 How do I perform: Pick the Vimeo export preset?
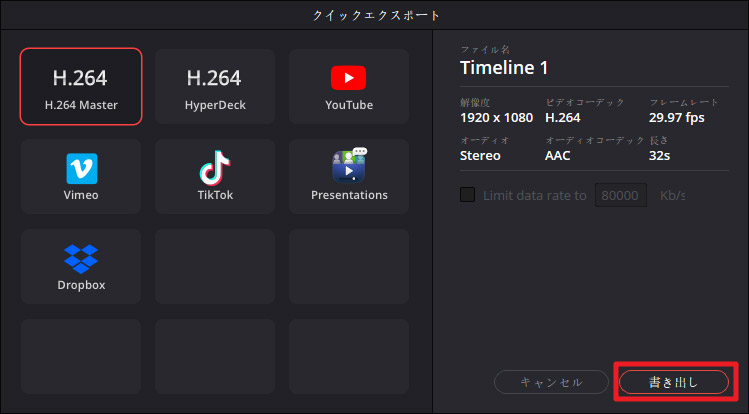[81, 176]
